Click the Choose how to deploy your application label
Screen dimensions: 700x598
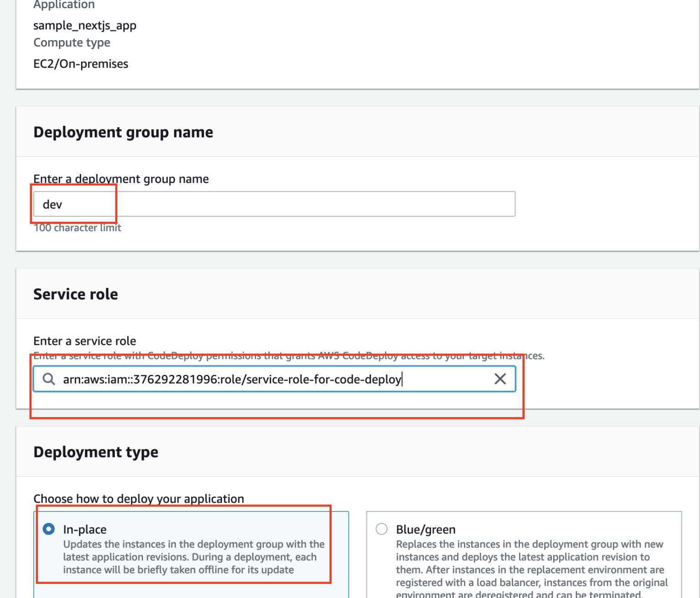click(x=138, y=499)
